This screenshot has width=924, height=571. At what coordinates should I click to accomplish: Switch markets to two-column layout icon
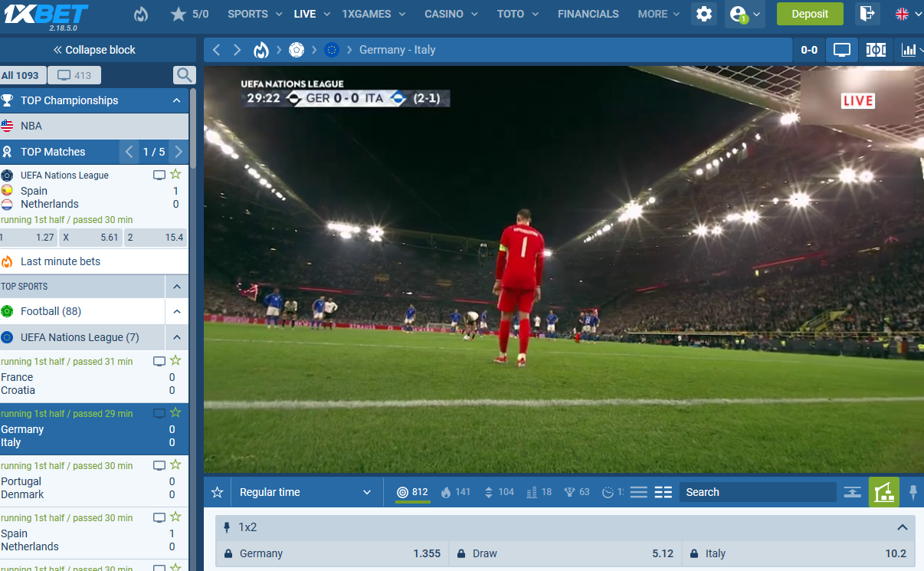(664, 492)
